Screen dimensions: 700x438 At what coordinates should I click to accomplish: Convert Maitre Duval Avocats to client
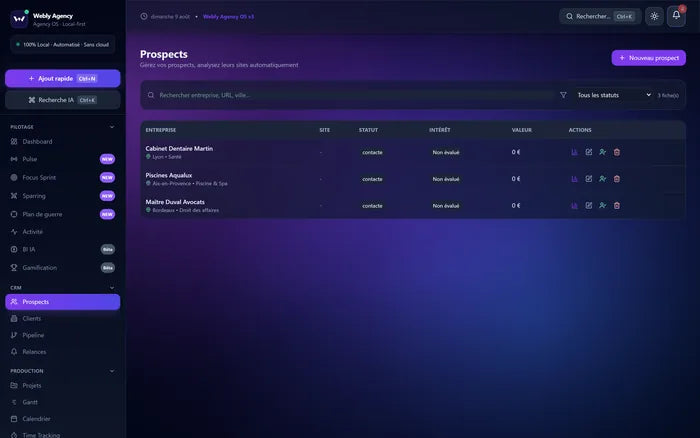click(603, 206)
